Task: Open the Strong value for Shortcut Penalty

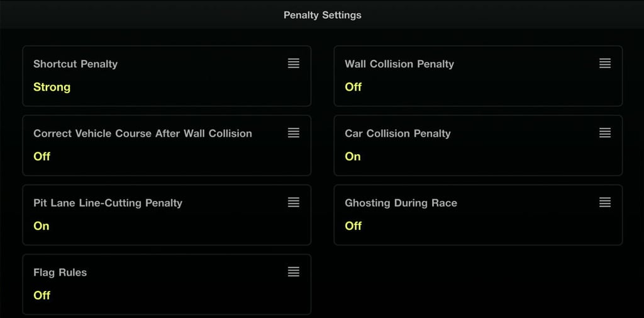Action: tap(52, 87)
